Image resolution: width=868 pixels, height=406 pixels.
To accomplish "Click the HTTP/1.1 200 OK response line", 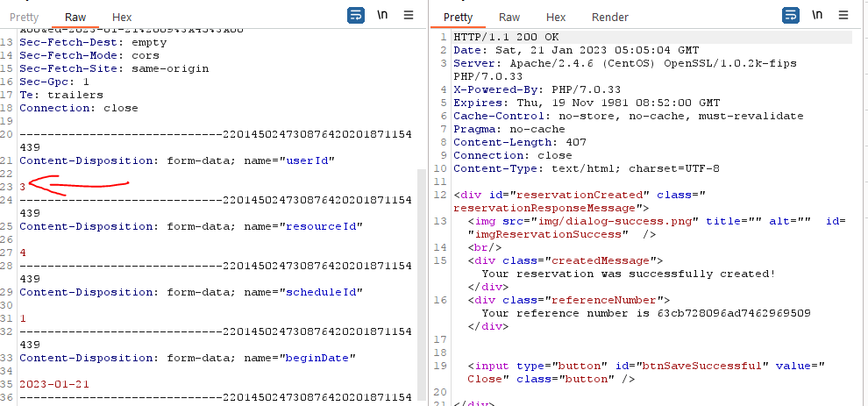I will 506,37.
